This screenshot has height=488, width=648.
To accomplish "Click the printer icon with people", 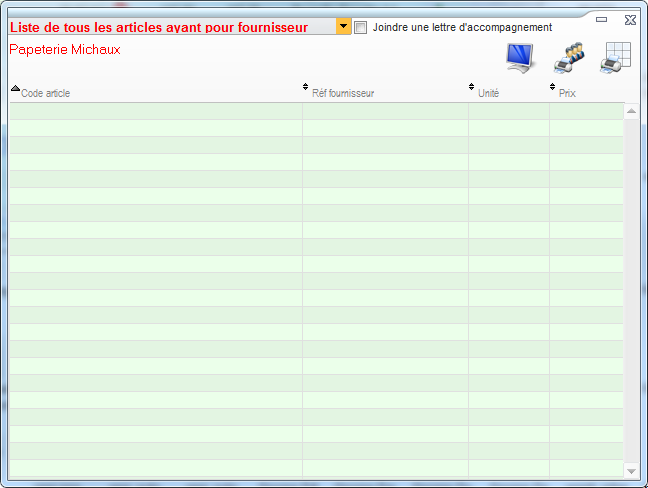I will point(569,58).
